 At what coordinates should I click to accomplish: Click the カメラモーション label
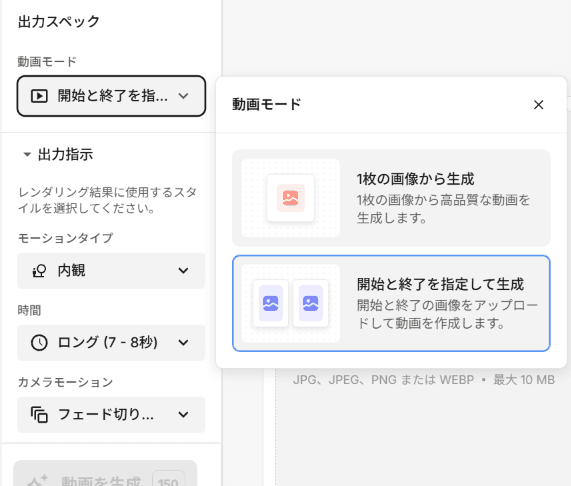click(x=66, y=382)
